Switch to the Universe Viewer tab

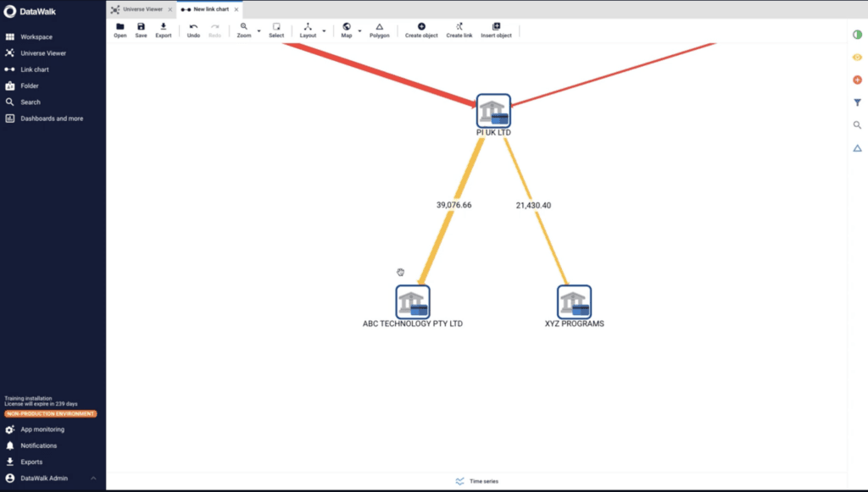click(x=138, y=9)
